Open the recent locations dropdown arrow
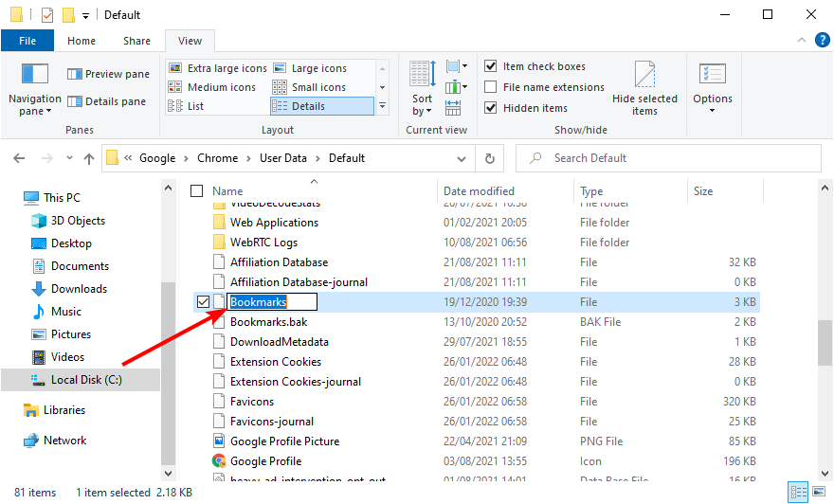The image size is (834, 504). tap(69, 158)
